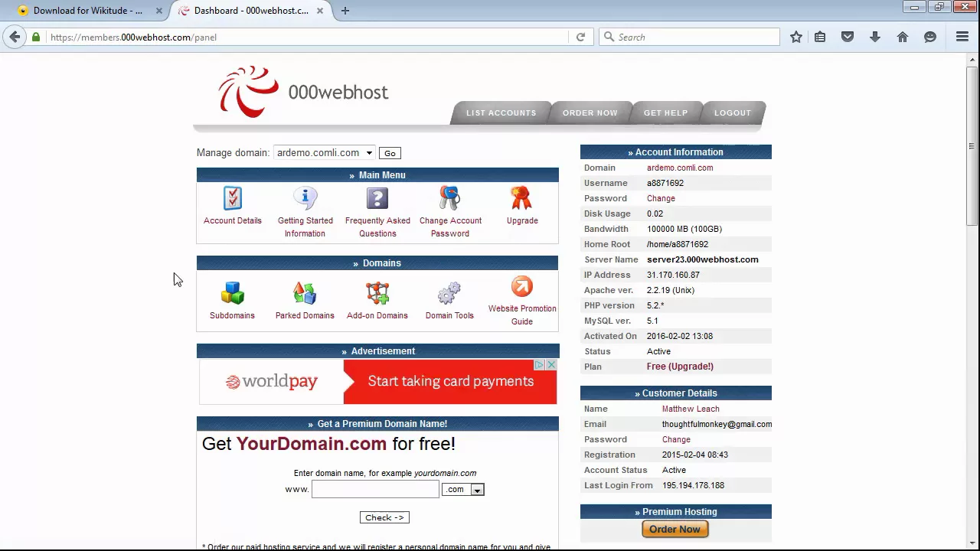
Task: Click the Go button
Action: tap(390, 153)
